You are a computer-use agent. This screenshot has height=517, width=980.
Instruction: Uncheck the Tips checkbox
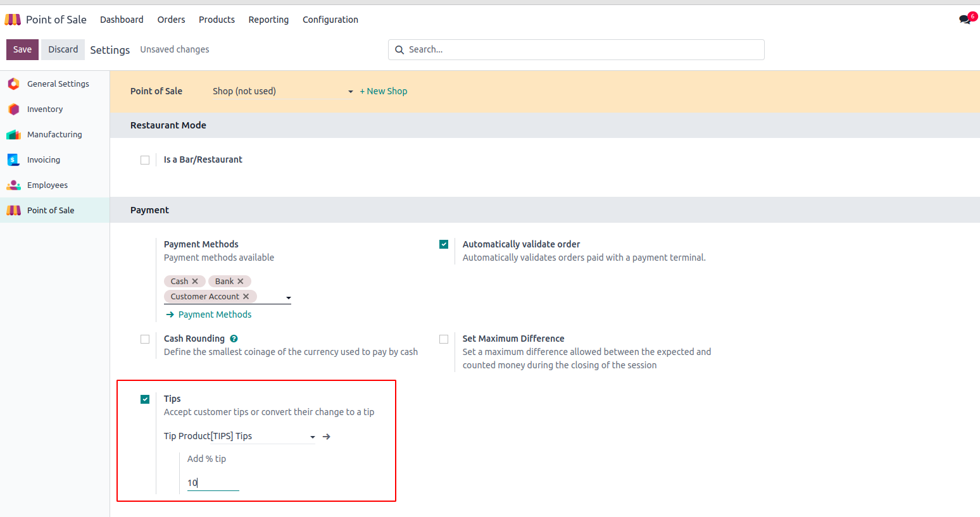tap(145, 399)
